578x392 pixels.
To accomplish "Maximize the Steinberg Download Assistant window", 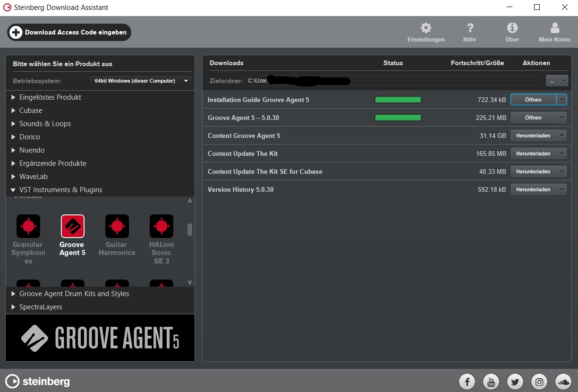I will 537,7.
